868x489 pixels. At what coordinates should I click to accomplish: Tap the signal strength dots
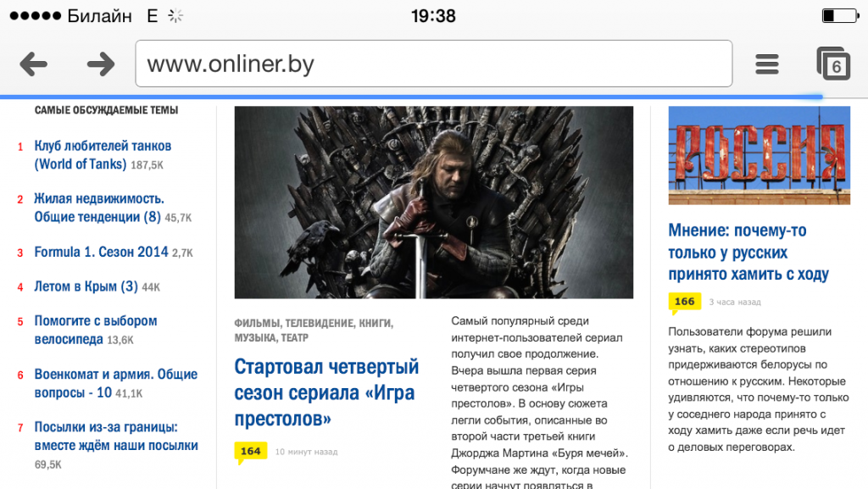pos(36,16)
